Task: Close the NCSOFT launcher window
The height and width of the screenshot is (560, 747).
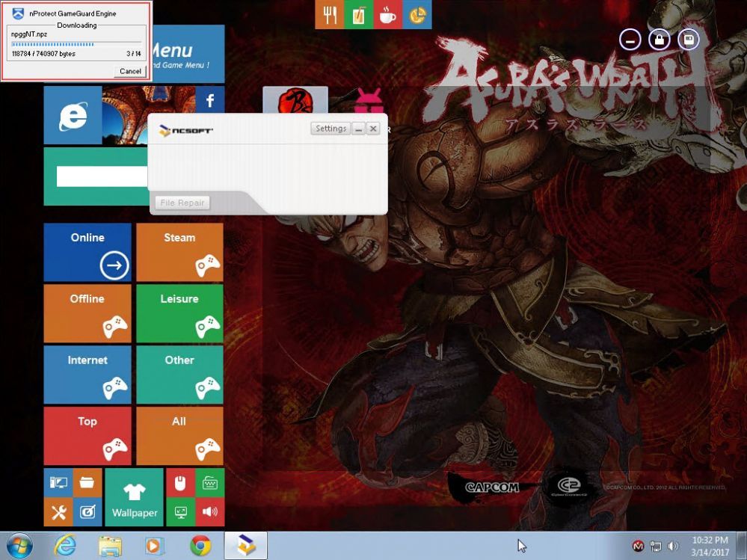Action: coord(374,129)
